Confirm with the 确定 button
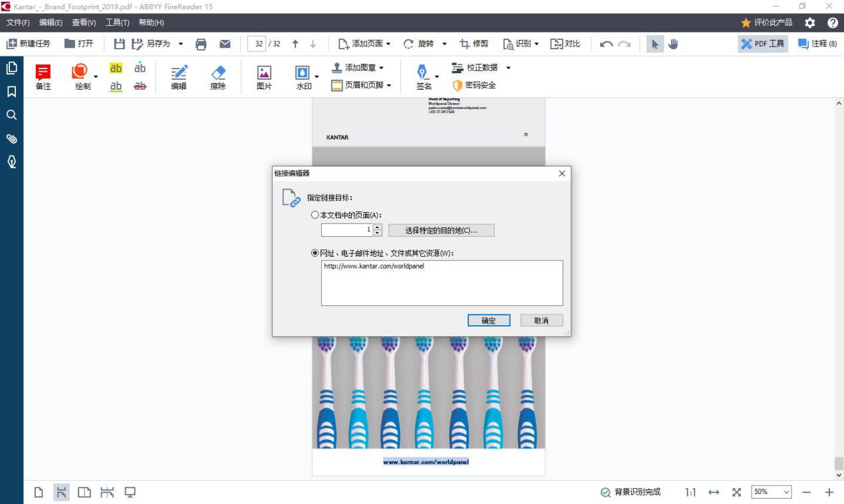This screenshot has width=844, height=504. pos(489,320)
